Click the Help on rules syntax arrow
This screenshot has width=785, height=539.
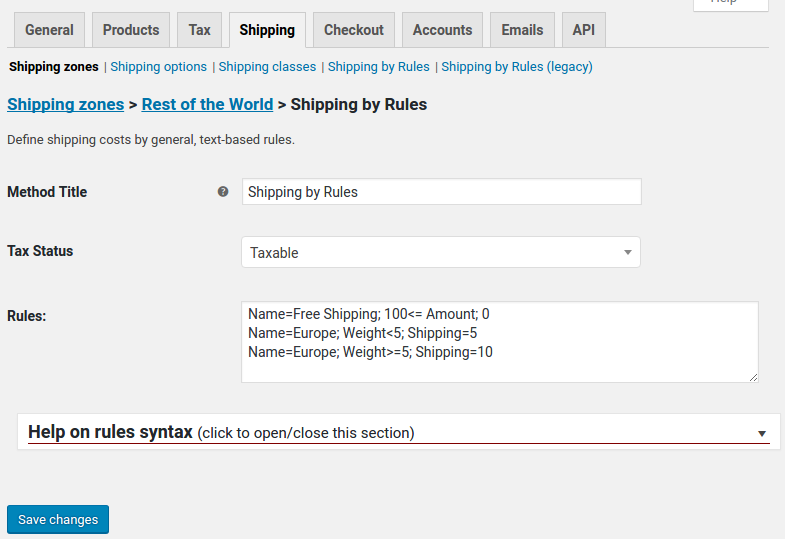pyautogui.click(x=761, y=434)
